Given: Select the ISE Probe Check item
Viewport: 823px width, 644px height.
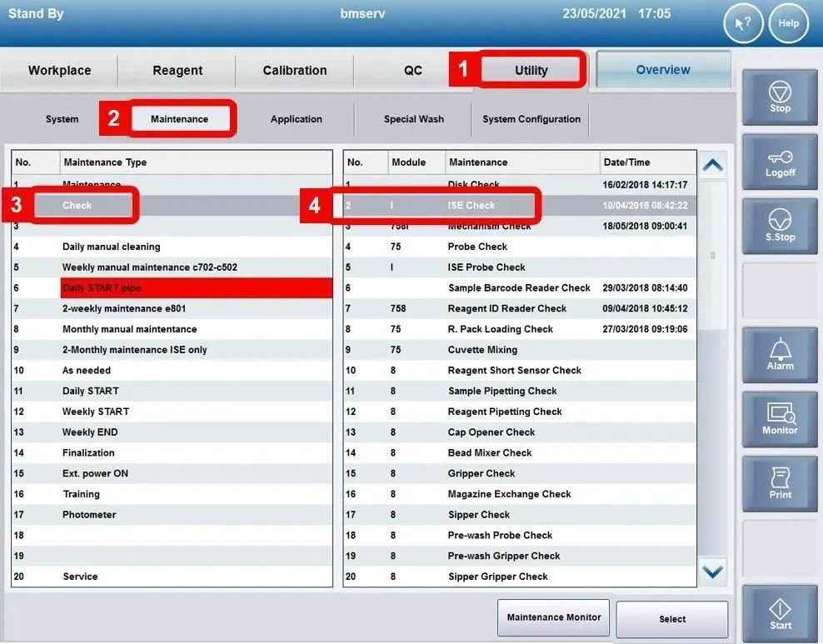Looking at the screenshot, I should [x=520, y=267].
